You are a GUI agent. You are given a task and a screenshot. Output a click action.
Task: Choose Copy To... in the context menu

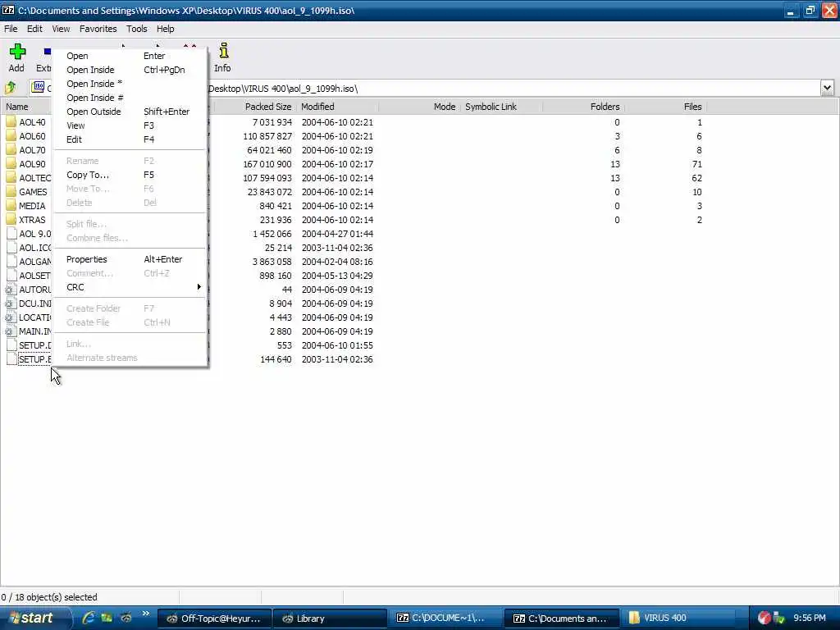[130, 175]
